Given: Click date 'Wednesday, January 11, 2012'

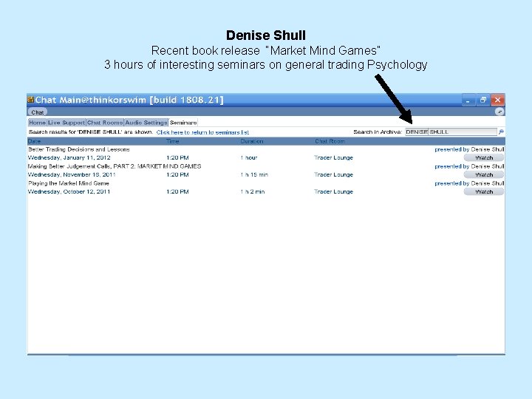Looking at the screenshot, I should tap(69, 157).
